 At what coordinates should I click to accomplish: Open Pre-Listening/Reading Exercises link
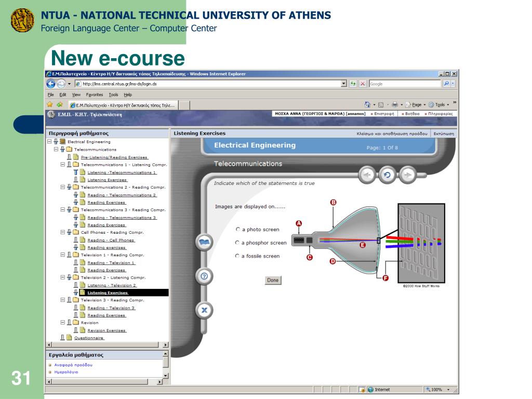pyautogui.click(x=114, y=157)
